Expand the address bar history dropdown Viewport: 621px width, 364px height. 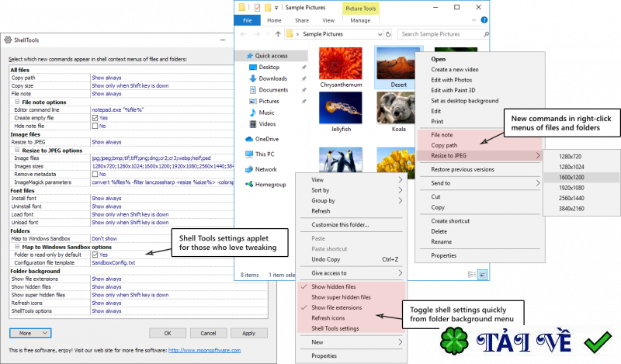pyautogui.click(x=379, y=35)
